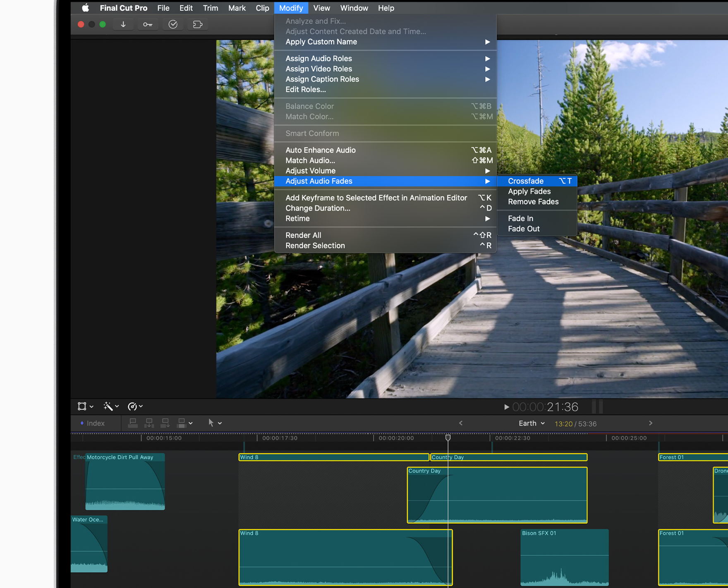Viewport: 728px width, 588px height.
Task: Select the arrow Select tool icon
Action: [x=211, y=423]
